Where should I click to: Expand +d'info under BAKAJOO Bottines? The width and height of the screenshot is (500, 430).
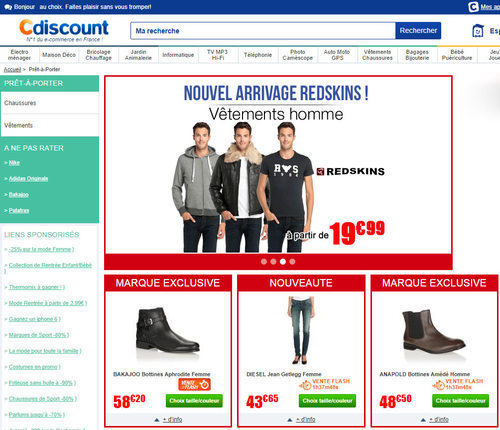click(172, 420)
